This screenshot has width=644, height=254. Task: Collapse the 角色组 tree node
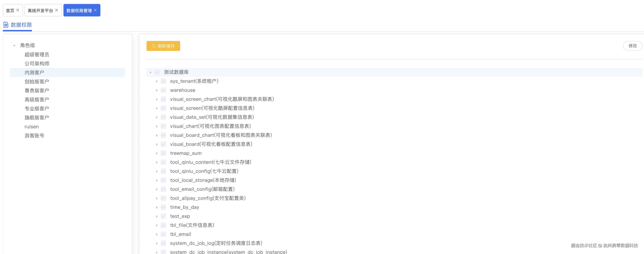pos(14,45)
